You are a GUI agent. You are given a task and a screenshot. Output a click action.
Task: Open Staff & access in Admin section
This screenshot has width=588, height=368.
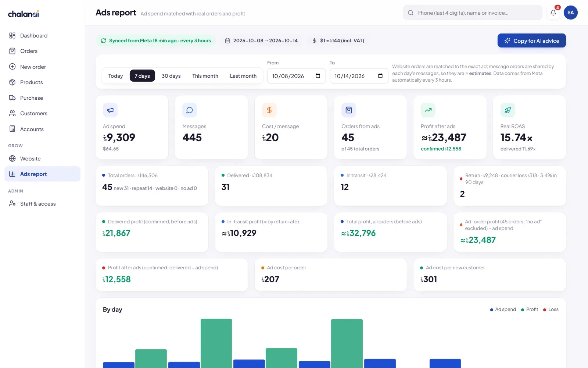click(x=42, y=204)
